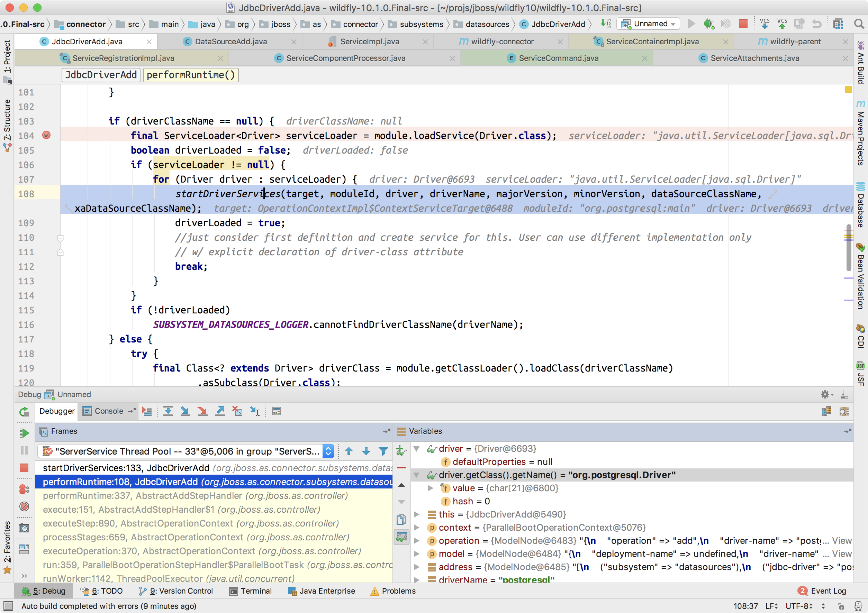
Task: Click Force Step Into red arrow icon
Action: click(x=202, y=411)
